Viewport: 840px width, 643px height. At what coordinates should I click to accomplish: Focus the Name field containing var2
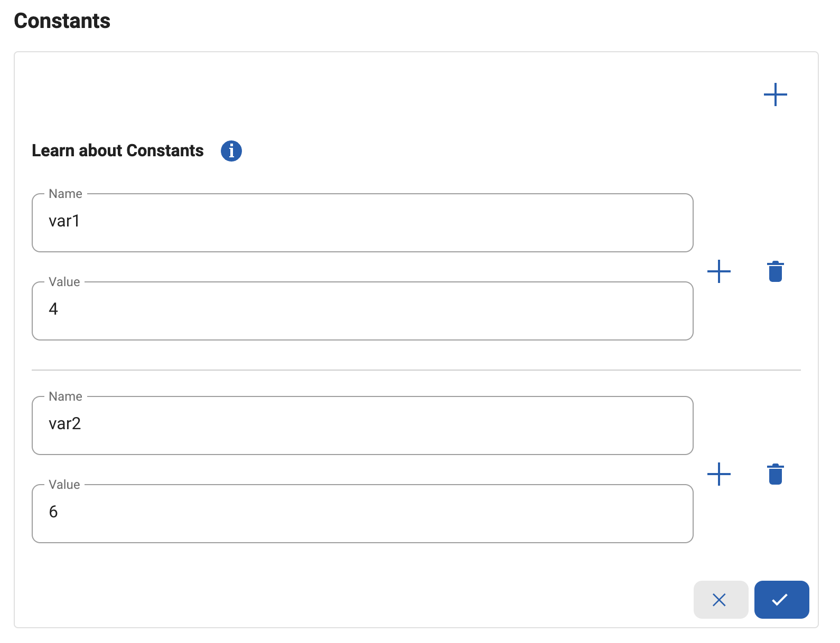click(x=362, y=425)
